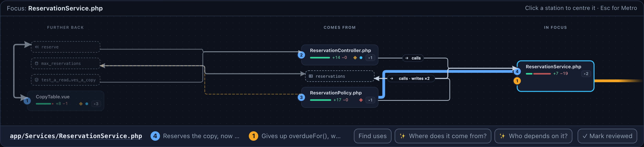Select the reservations table node
The image size is (644, 147).
pos(340,76)
